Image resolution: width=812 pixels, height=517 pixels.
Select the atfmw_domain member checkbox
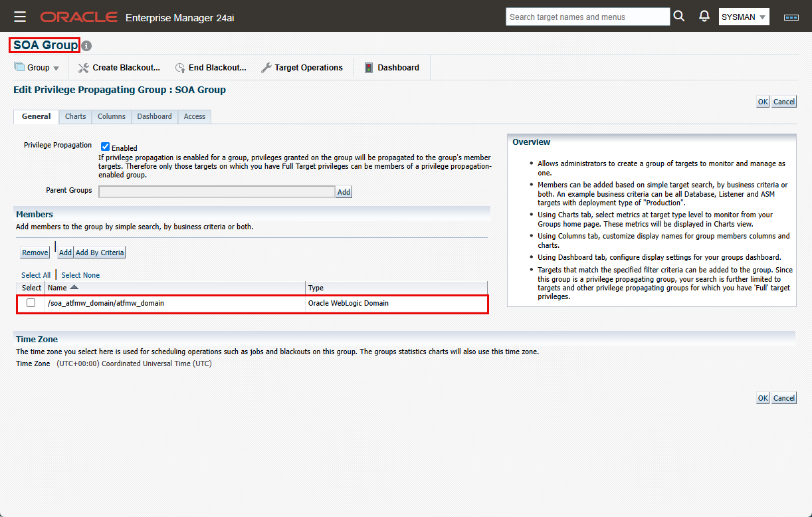click(31, 303)
